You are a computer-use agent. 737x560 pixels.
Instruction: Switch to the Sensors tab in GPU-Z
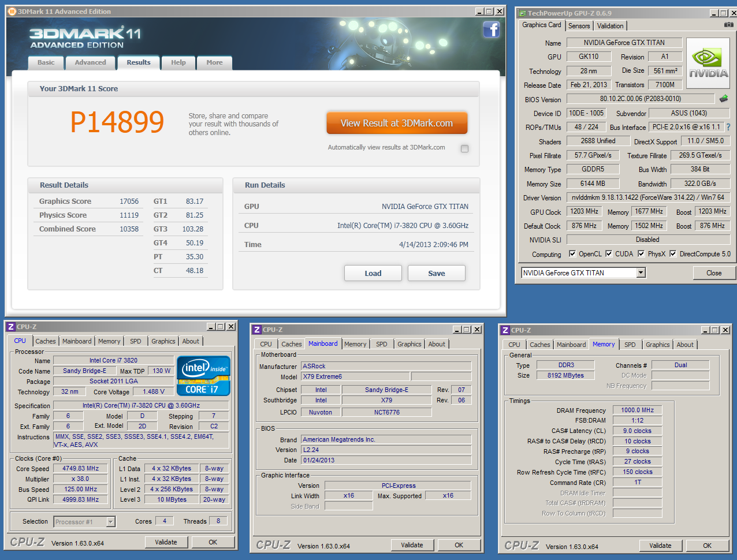tap(579, 26)
